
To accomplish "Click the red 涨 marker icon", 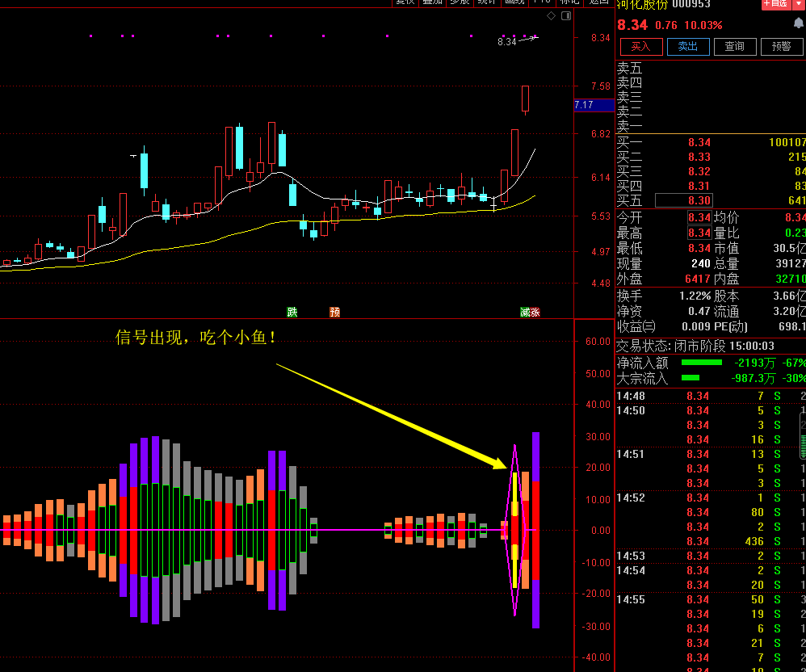I will pyautogui.click(x=535, y=312).
